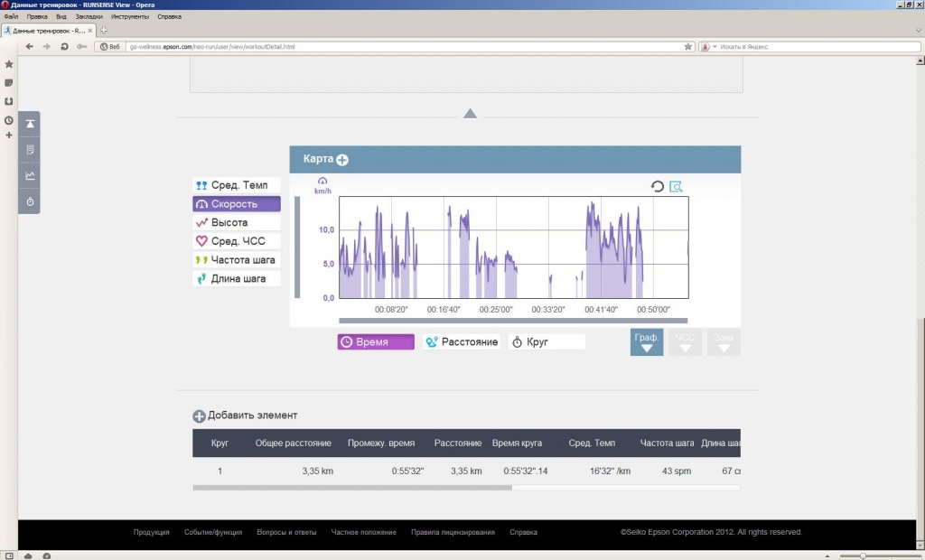
Task: Select the Сред. ЧСС metric
Action: coord(237,241)
